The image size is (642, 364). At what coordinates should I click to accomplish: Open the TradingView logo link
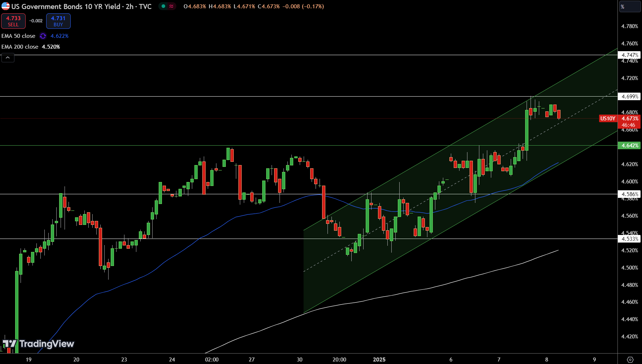pos(38,344)
